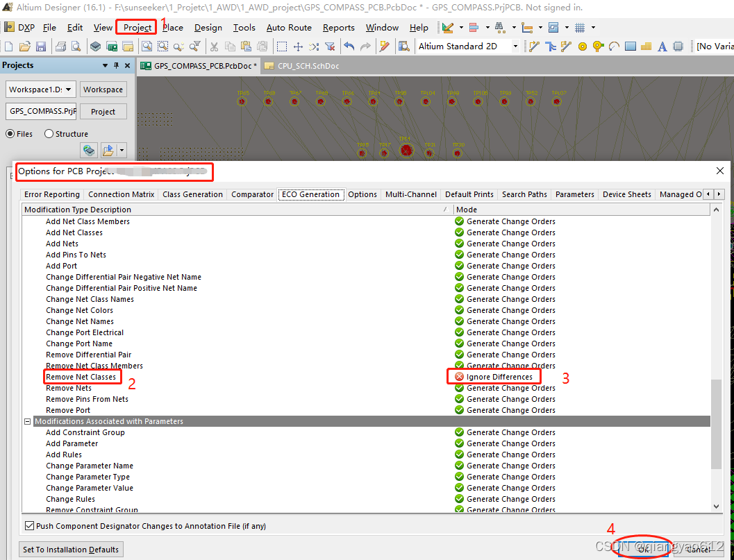Switch to the Comparator tab
734x560 pixels.
point(252,194)
